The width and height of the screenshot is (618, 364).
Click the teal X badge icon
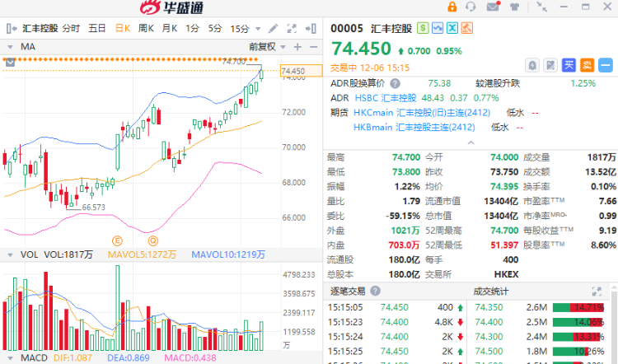pos(452,28)
